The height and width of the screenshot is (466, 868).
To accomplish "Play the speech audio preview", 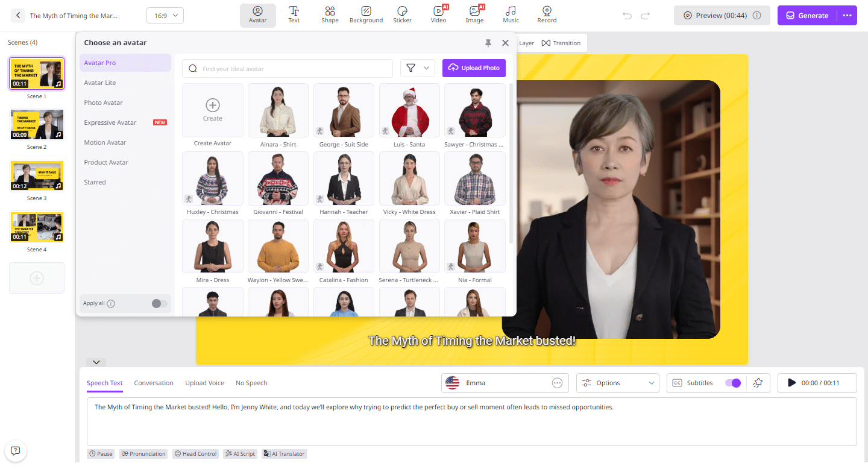I will (x=792, y=383).
